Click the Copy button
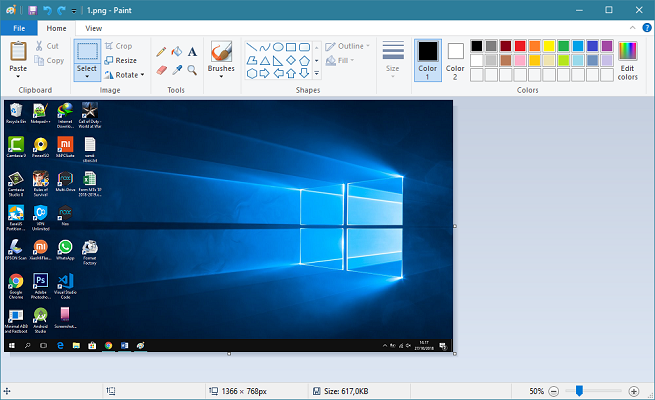 [49, 61]
